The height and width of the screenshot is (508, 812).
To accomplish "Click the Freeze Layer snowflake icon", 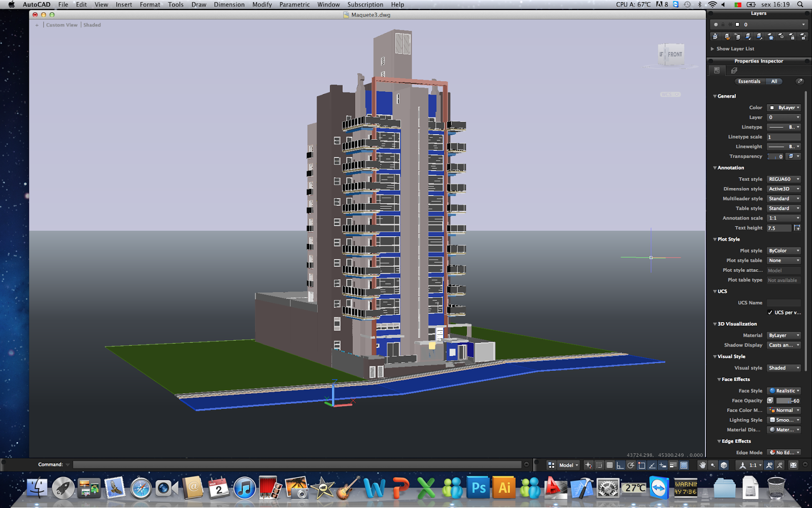I will (771, 37).
